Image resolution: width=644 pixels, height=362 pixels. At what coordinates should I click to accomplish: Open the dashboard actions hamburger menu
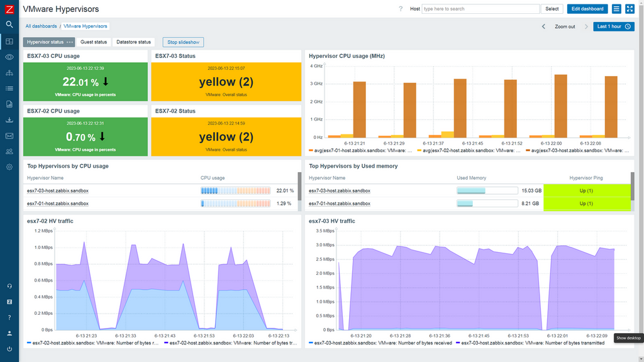pyautogui.click(x=616, y=9)
